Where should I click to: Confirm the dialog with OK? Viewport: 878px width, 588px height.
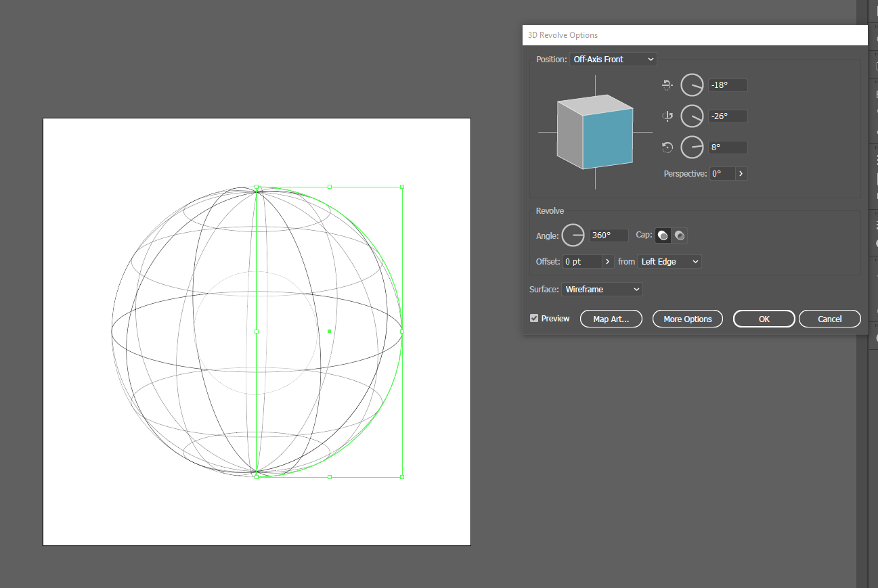pyautogui.click(x=764, y=319)
